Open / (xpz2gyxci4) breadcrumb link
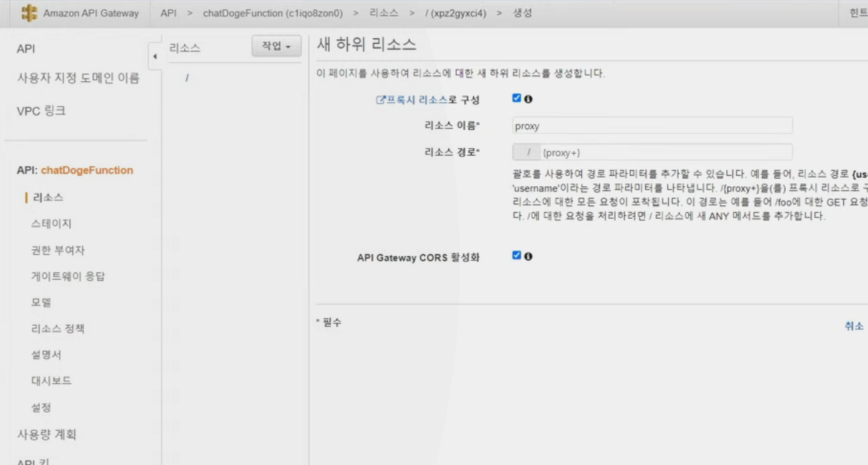 click(455, 13)
